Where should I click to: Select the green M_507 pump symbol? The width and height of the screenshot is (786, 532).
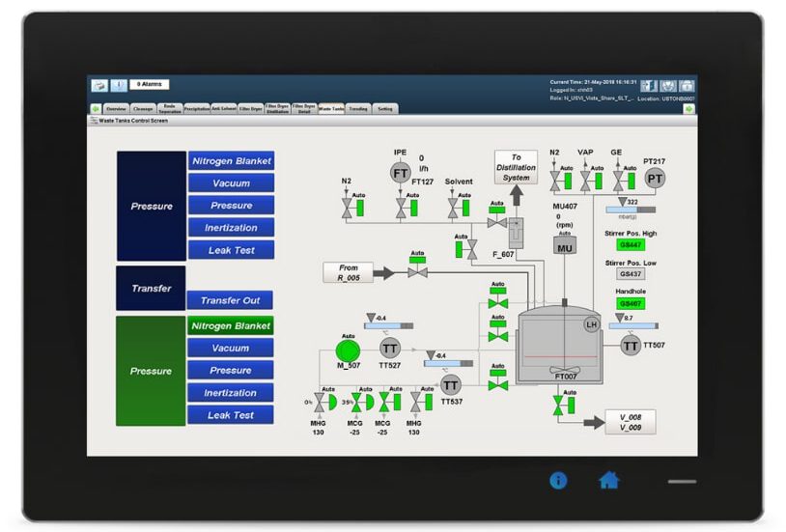point(348,350)
